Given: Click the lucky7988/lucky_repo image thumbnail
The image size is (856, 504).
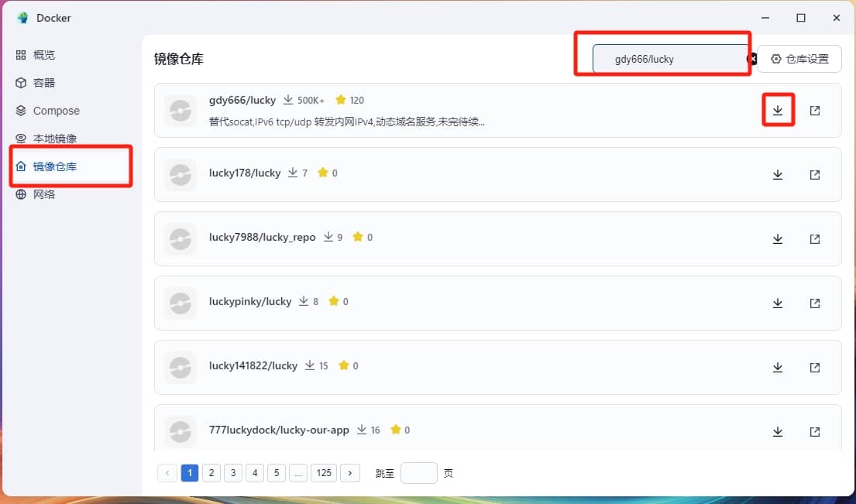Looking at the screenshot, I should 180,239.
